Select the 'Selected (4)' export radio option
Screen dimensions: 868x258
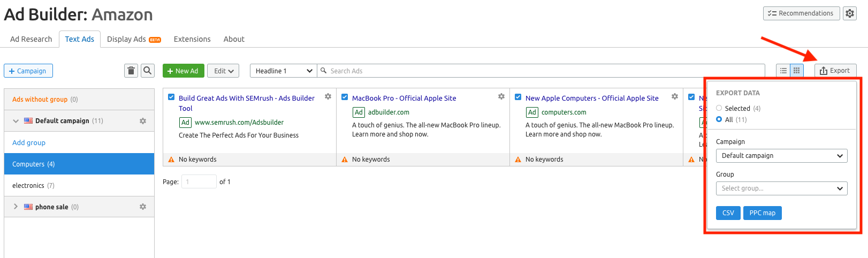point(719,108)
